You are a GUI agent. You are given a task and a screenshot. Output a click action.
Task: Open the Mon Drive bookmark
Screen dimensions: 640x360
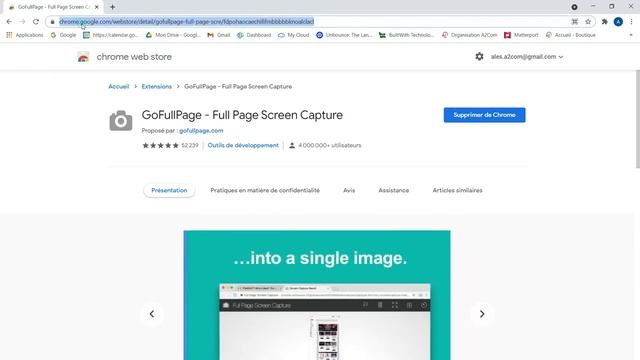[x=173, y=35]
